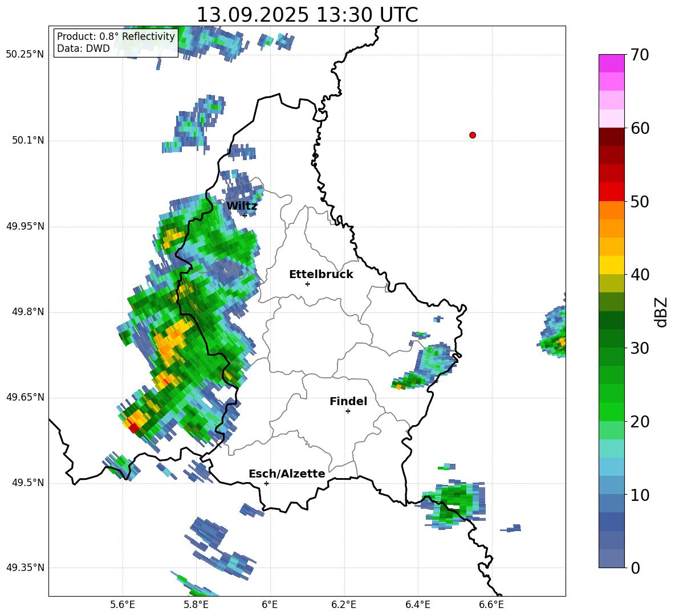Click the title 13.09.2025 13:30 UTC
Screen dimensions: 675x616
(x=307, y=15)
